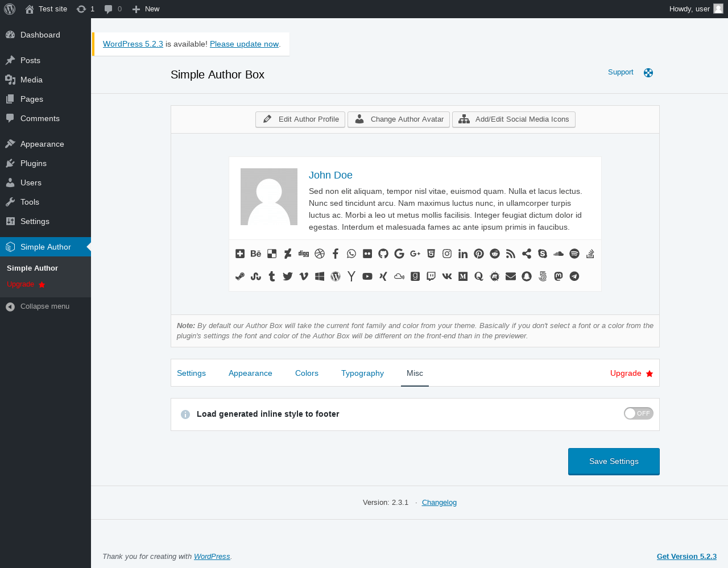Click the Twitch social icon
Viewport: 728px width, 568px height.
point(431,276)
